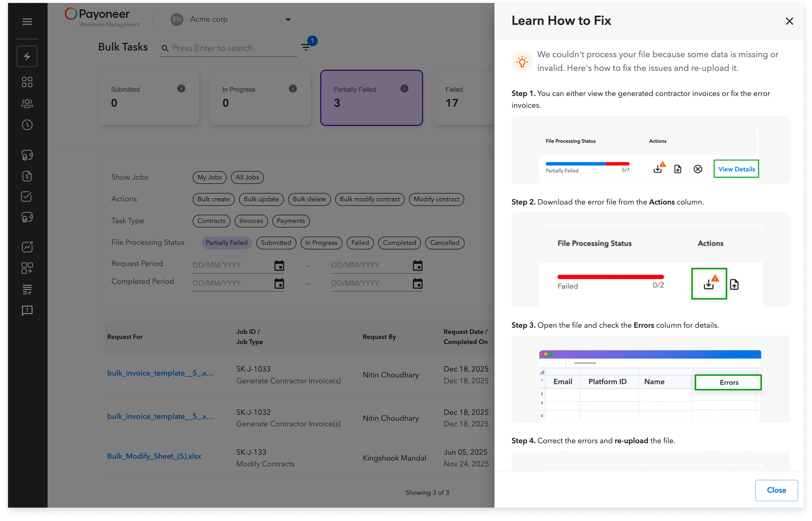Viewport: 812px width, 521px height.
Task: Open the Request Period start date calendar
Action: [x=279, y=266]
